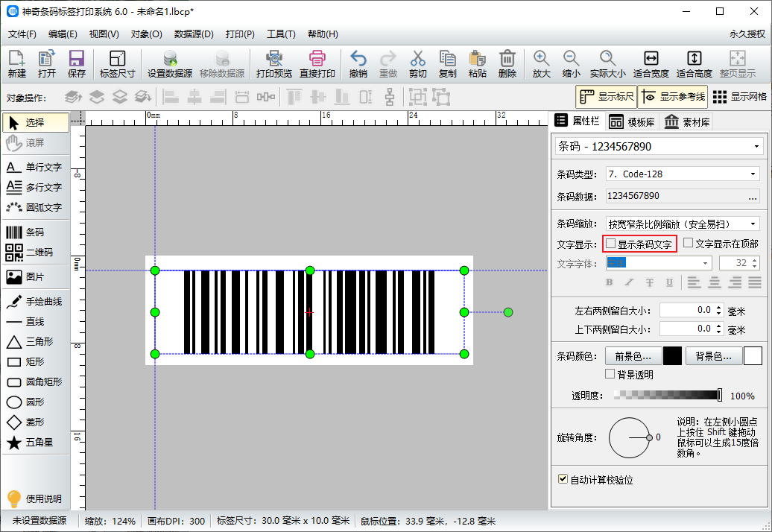The width and height of the screenshot is (772, 532).
Task: Uncheck 自动计算校验位 checkbox
Action: point(563,479)
